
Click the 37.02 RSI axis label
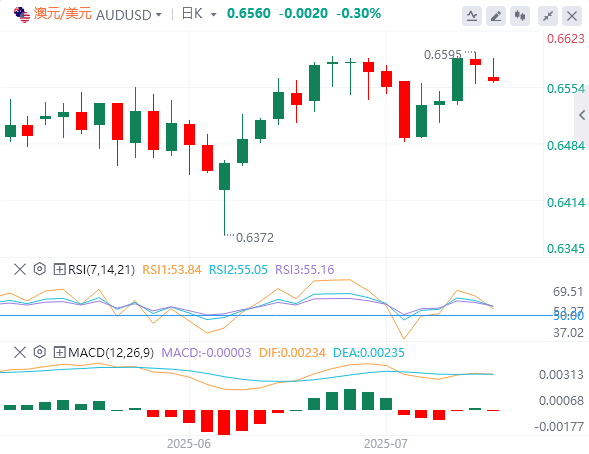coord(568,333)
